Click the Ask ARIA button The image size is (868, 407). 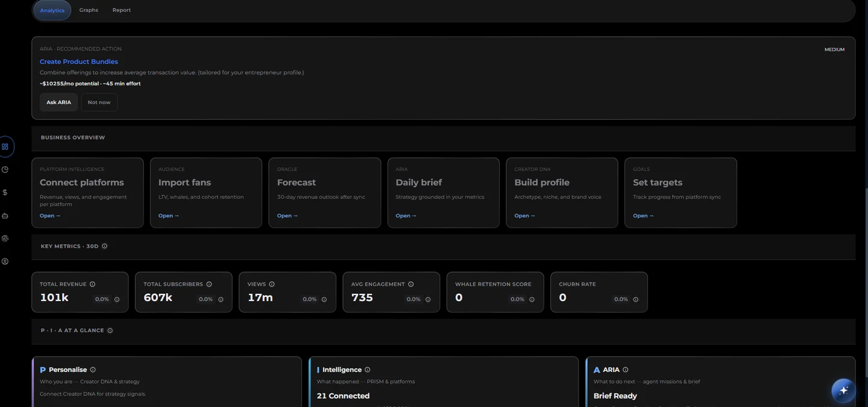(58, 102)
